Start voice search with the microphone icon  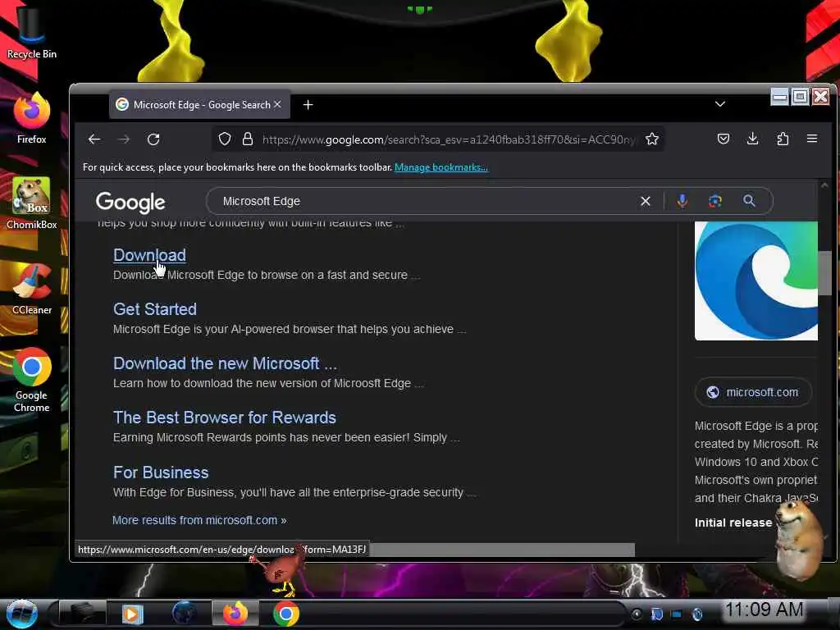tap(682, 201)
